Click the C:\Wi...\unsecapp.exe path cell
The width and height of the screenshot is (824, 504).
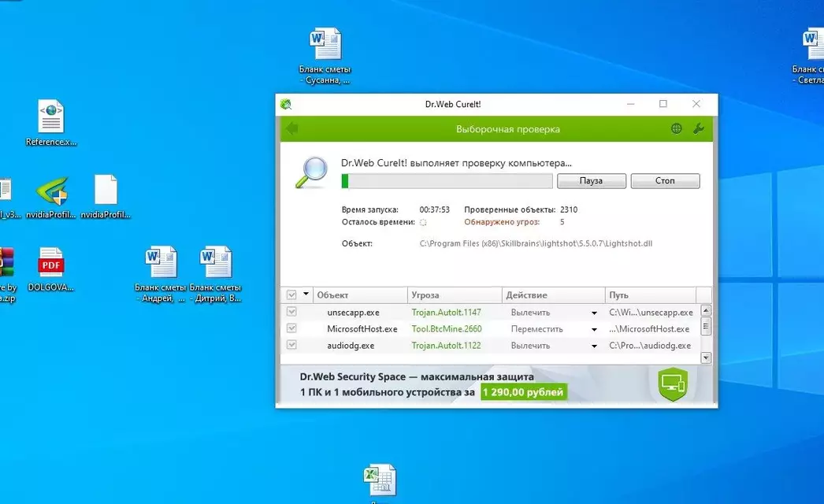click(651, 312)
